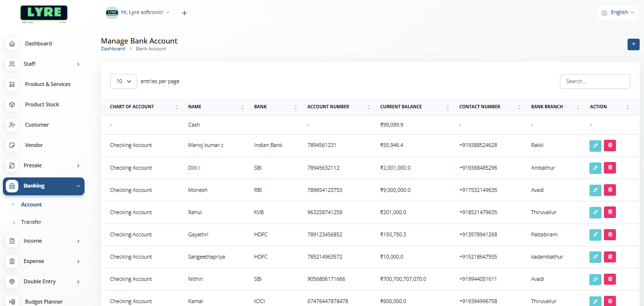Go to Customer in the sidebar
Image resolution: width=644 pixels, height=306 pixels.
pyautogui.click(x=37, y=125)
